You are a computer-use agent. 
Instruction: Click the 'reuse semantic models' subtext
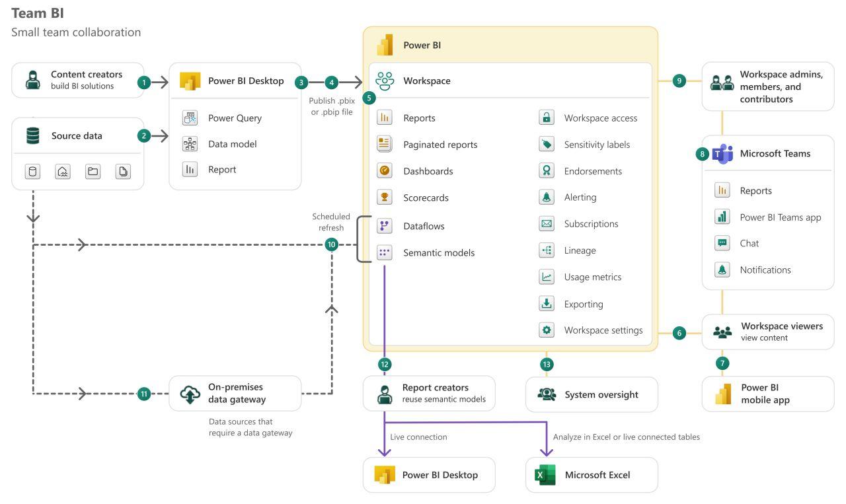click(445, 399)
